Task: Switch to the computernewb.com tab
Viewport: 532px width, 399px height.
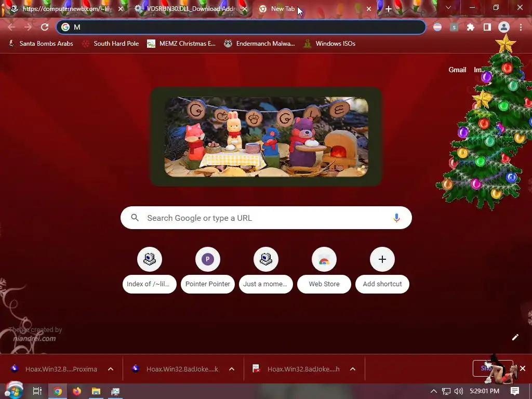Action: (x=67, y=9)
